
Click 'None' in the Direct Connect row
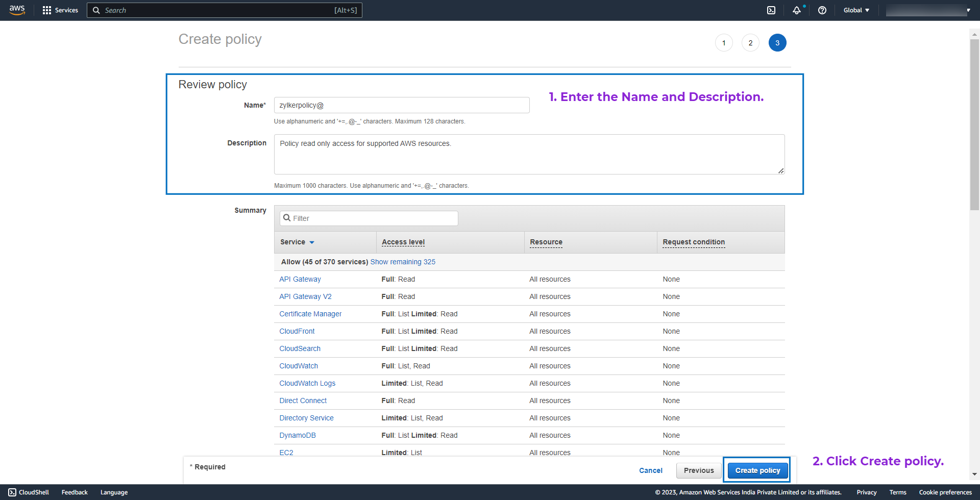(671, 401)
